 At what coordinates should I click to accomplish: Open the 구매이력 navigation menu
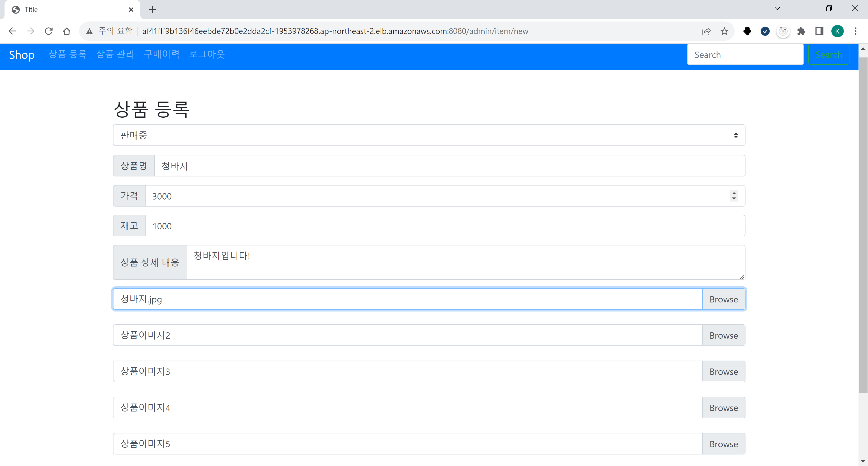tap(161, 54)
